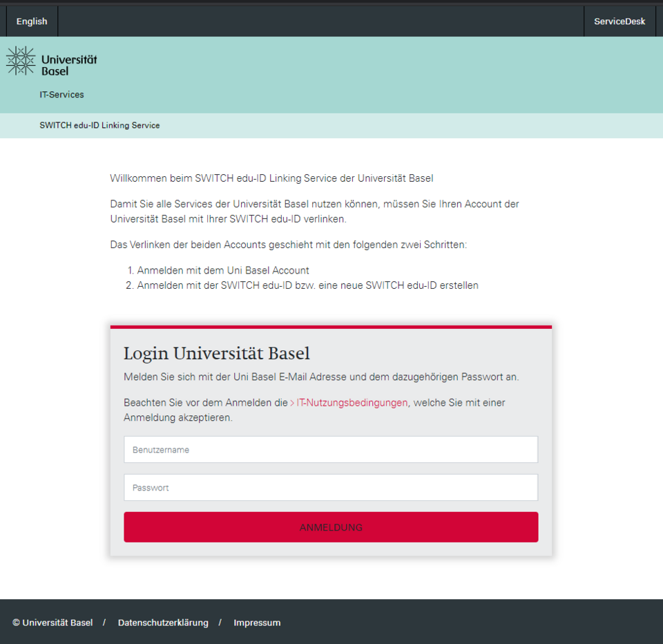Open the ServiceDesk menu item
Image resolution: width=663 pixels, height=644 pixels.
(x=619, y=21)
